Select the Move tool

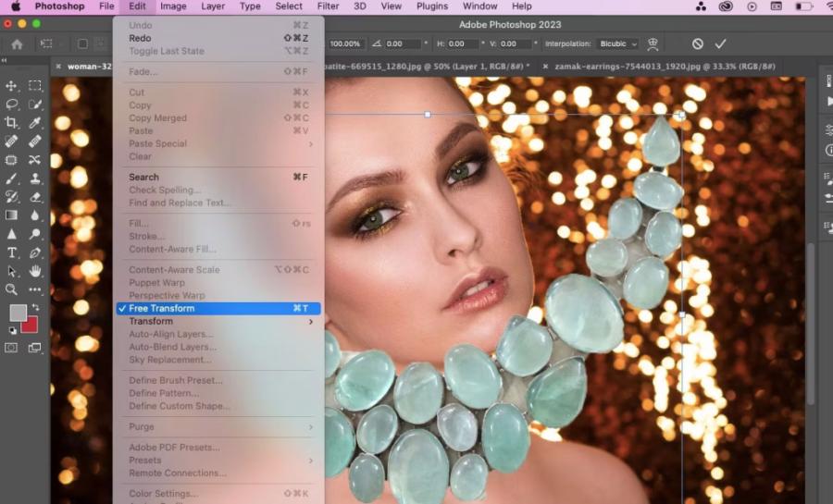click(12, 86)
